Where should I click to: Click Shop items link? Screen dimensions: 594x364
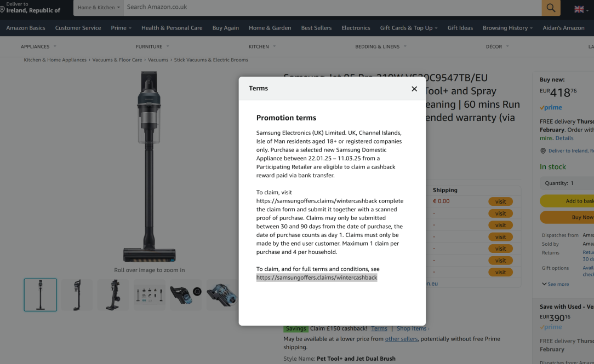[x=413, y=328]
